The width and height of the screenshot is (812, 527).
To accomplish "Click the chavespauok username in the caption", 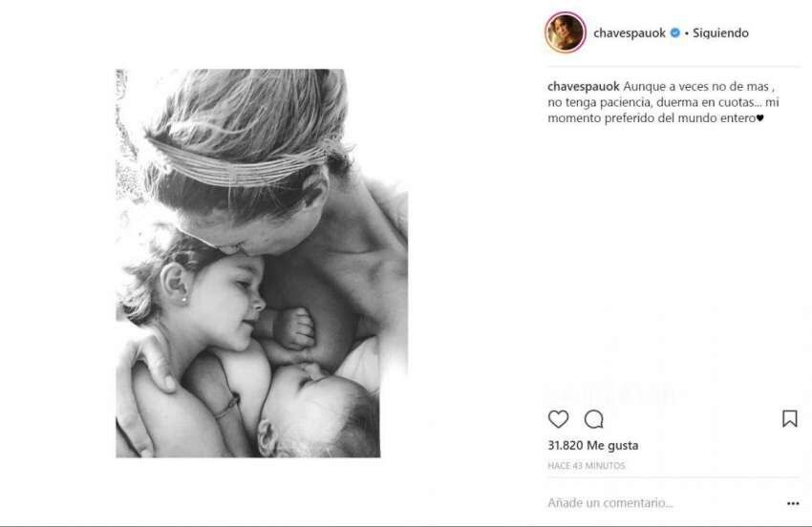I will tap(583, 87).
